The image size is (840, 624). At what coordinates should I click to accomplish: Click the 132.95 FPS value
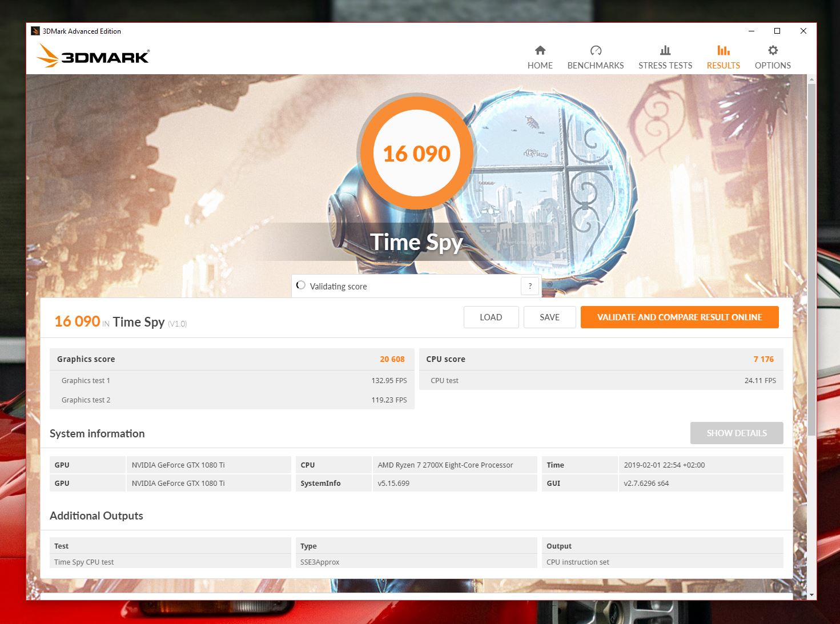click(x=389, y=380)
